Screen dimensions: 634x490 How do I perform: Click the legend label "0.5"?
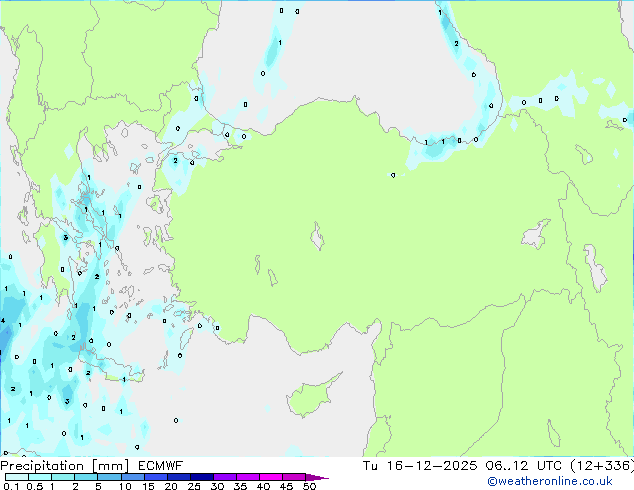click(x=35, y=486)
